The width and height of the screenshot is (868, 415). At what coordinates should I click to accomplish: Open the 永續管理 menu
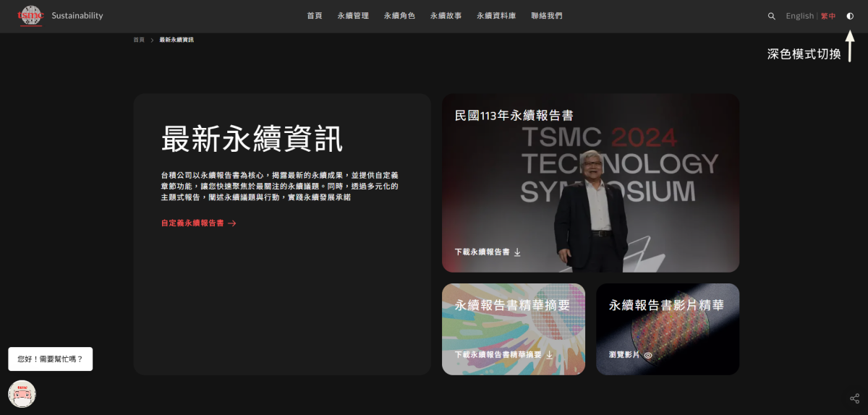(353, 16)
